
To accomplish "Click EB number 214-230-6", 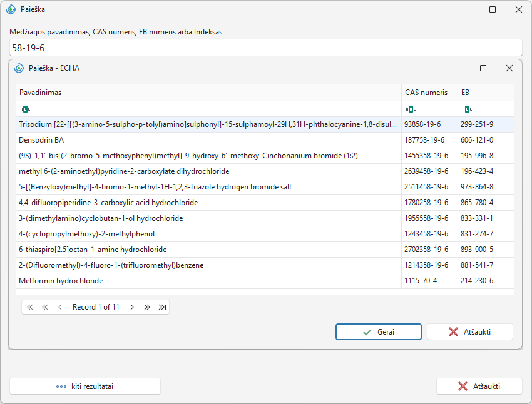I will (477, 281).
